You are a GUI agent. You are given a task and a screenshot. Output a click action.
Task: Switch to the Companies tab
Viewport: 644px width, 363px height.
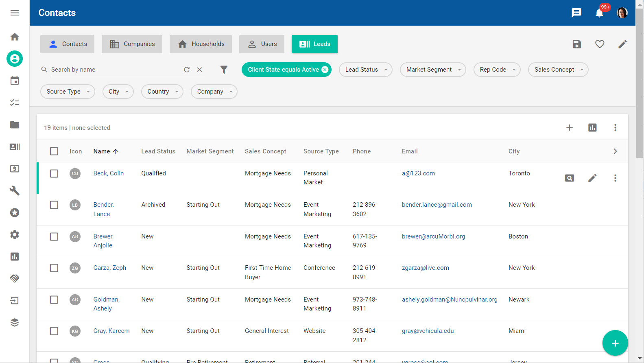coord(132,44)
